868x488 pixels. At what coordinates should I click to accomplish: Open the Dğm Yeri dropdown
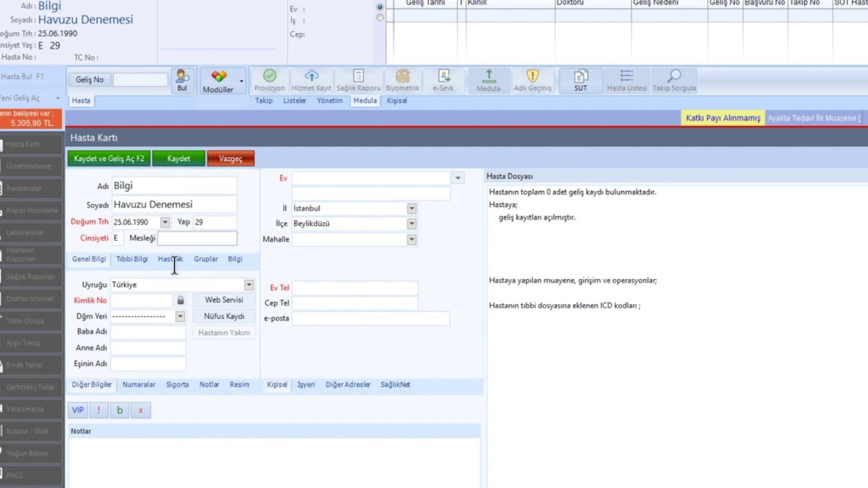180,317
